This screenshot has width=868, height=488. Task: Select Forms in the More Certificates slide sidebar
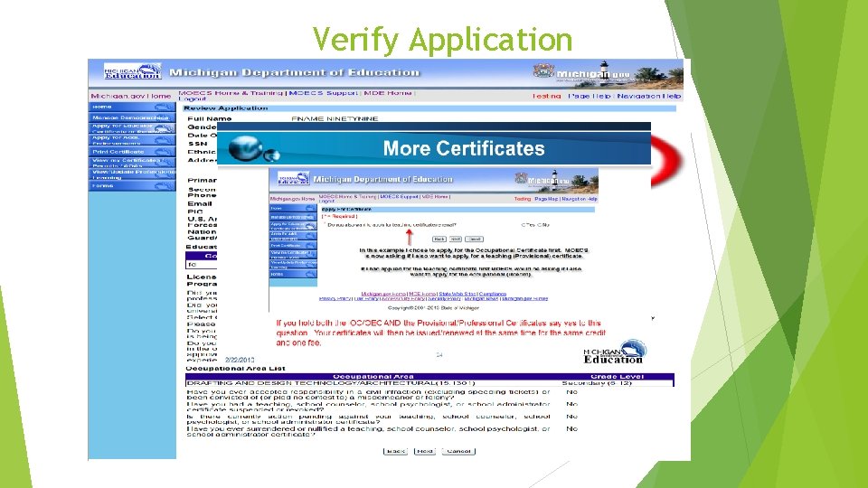coord(293,274)
